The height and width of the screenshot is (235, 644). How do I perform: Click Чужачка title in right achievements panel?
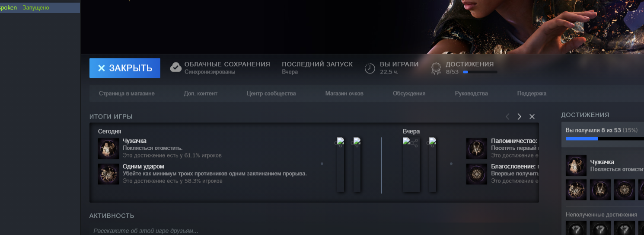[x=602, y=162]
